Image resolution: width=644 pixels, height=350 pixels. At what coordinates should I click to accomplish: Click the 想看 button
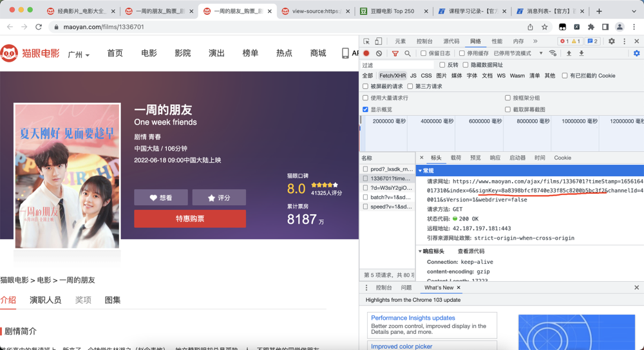pos(161,198)
